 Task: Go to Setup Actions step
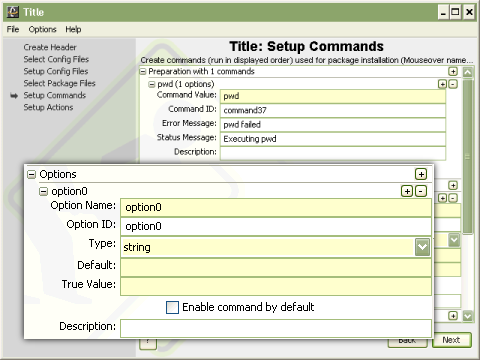click(x=48, y=107)
